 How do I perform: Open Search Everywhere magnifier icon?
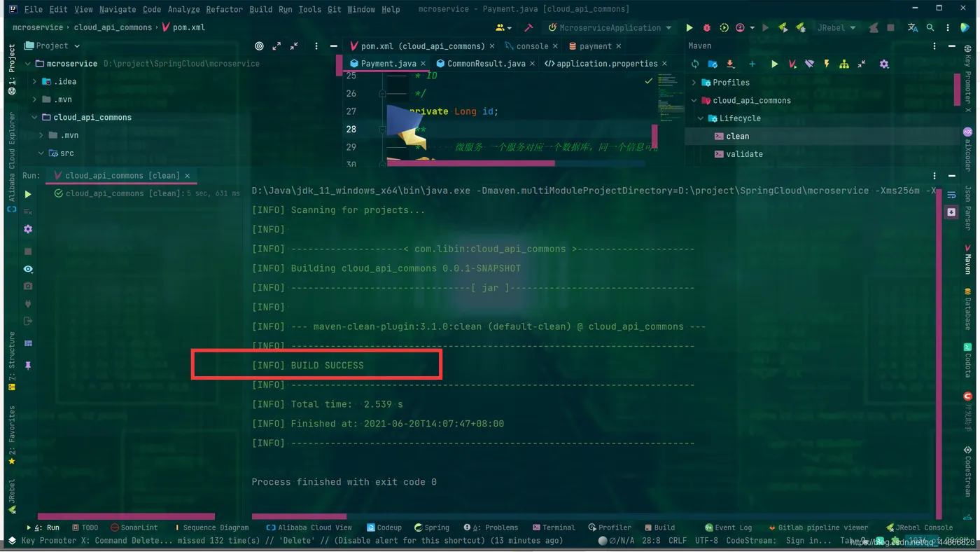point(930,28)
